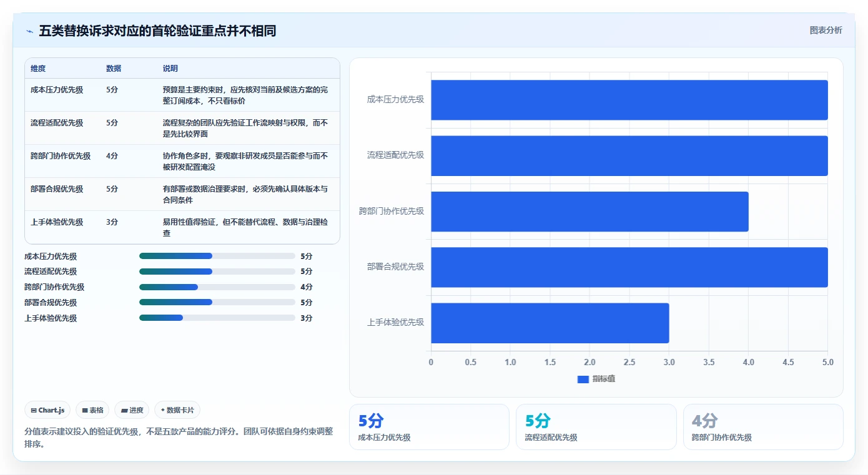Screen dimensions: 868x475
Task: Click the title 五类替换诉求对应的首轮验证重点并不相同
Action: click(157, 31)
